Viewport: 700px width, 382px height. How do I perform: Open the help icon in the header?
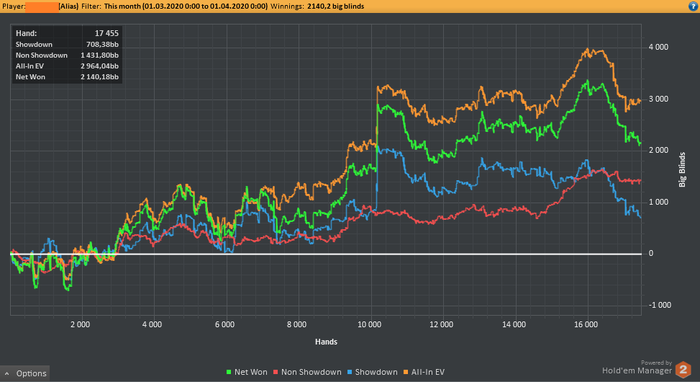[694, 6]
